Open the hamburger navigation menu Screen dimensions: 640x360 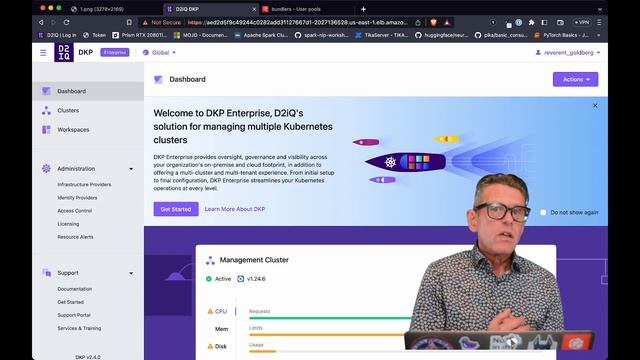pyautogui.click(x=43, y=53)
